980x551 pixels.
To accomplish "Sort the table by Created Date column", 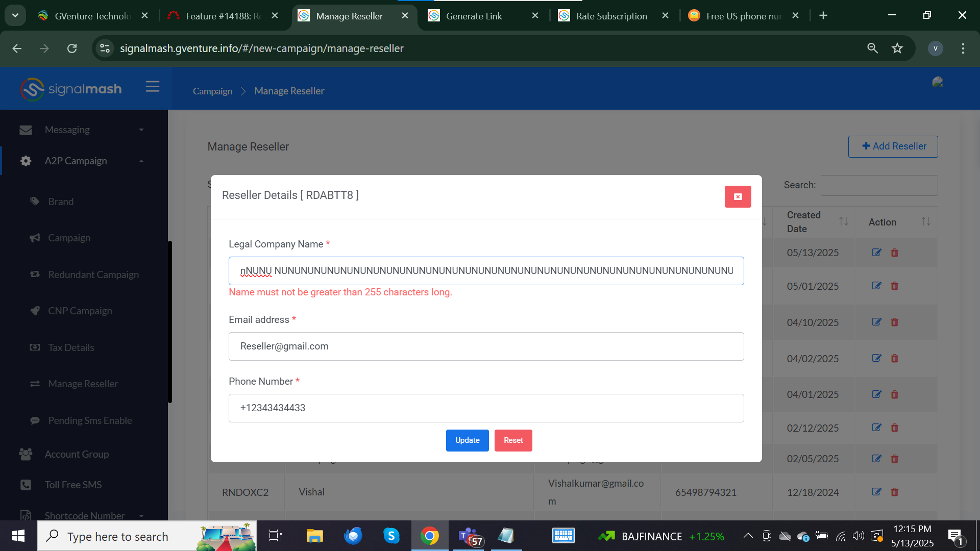I will (x=843, y=221).
